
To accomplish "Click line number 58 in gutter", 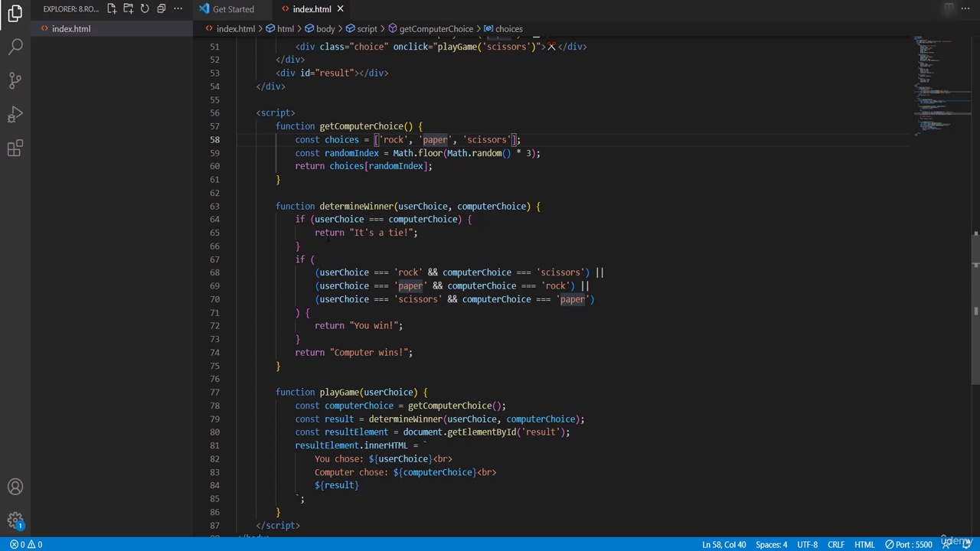I will pyautogui.click(x=214, y=140).
